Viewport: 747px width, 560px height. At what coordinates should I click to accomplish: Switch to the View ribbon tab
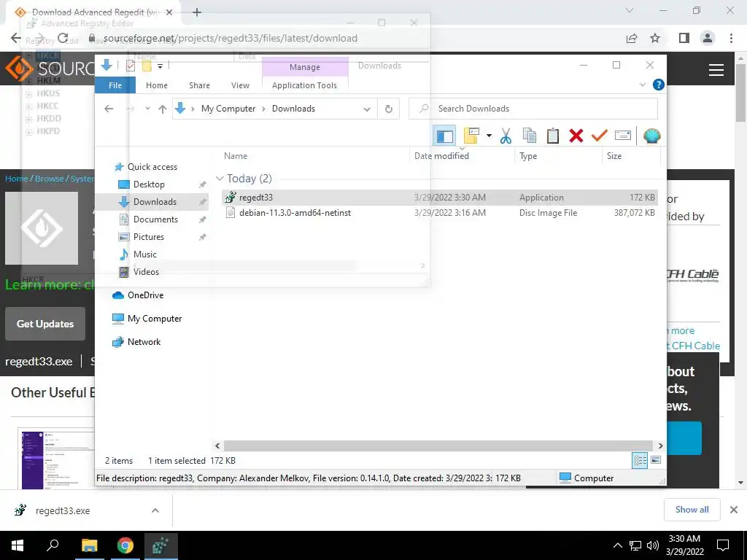(240, 85)
